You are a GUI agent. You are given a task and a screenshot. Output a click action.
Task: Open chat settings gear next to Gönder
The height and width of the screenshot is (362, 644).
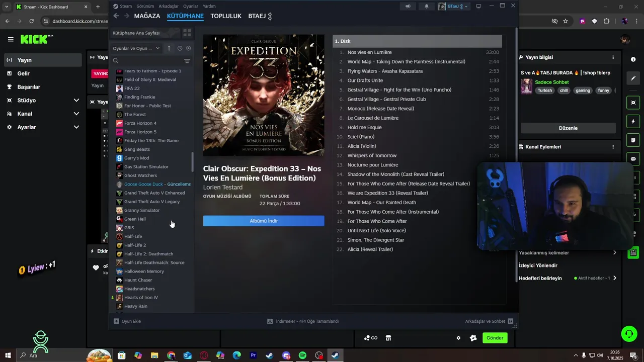point(458,338)
